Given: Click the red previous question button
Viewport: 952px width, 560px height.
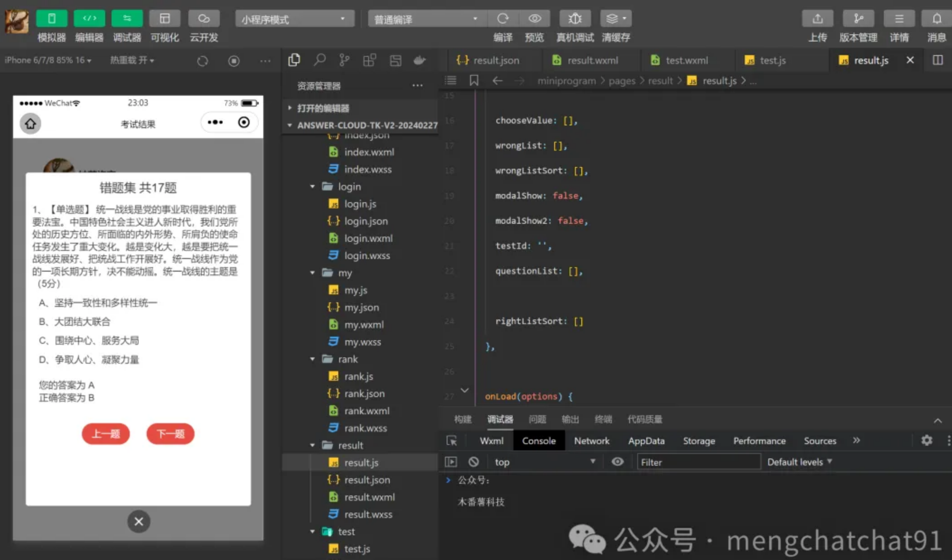Looking at the screenshot, I should (106, 434).
